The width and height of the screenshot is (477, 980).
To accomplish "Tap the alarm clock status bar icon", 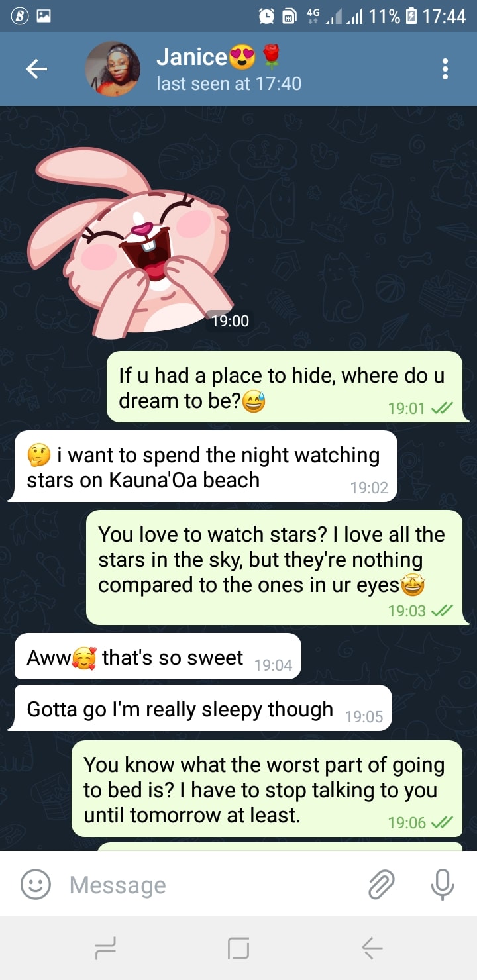I will [x=267, y=16].
